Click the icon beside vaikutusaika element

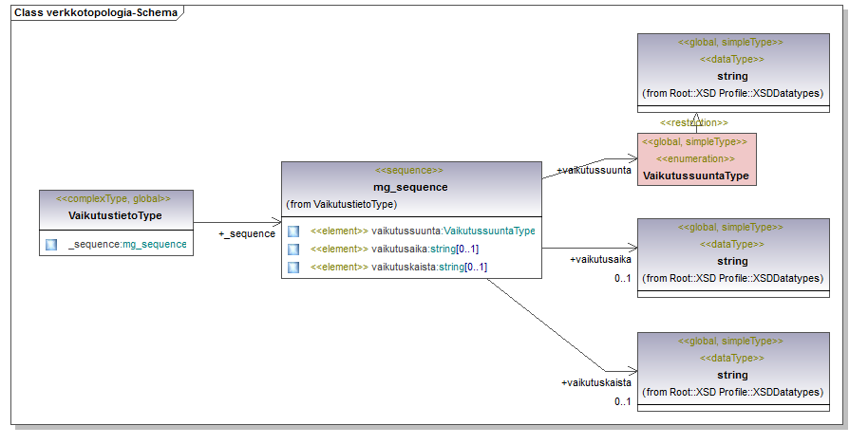(x=293, y=249)
